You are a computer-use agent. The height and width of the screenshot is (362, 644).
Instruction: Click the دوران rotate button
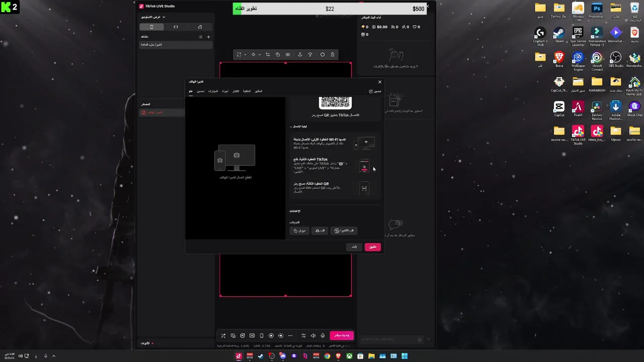[299, 230]
